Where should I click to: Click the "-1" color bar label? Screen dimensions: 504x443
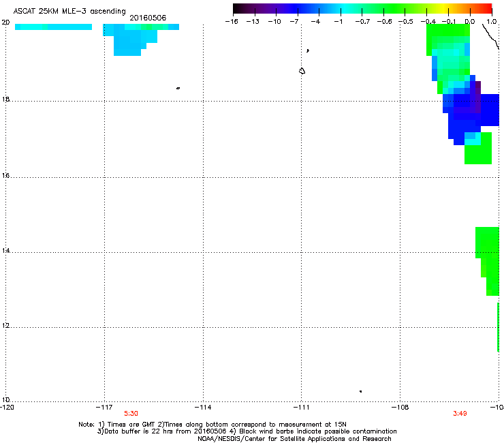[x=338, y=22]
